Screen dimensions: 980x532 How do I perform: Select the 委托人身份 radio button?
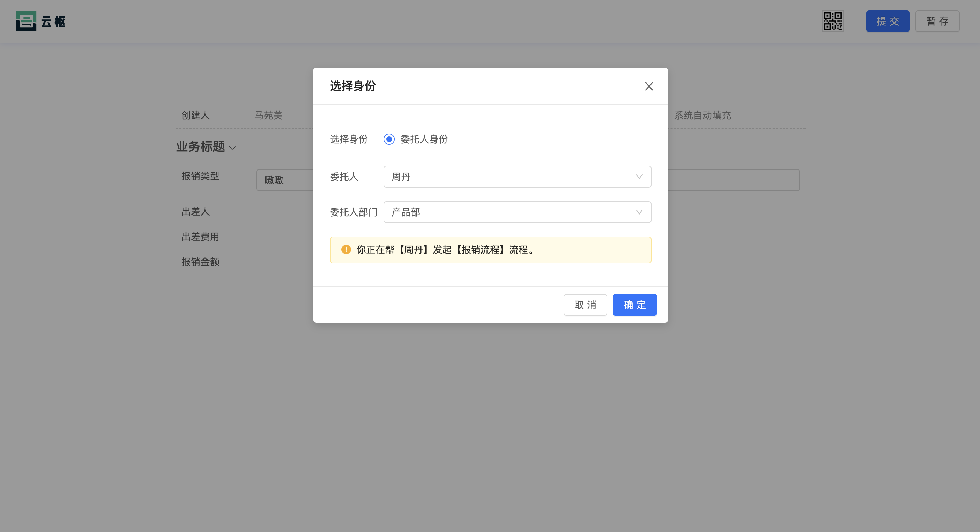point(389,139)
